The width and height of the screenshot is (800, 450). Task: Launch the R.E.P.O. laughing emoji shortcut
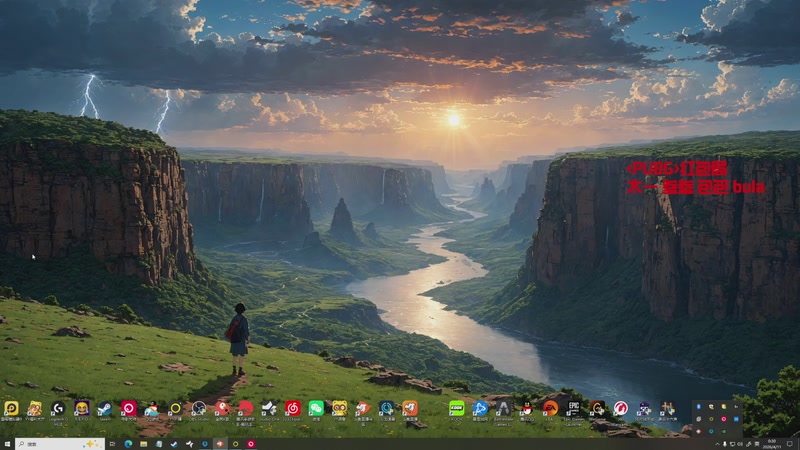click(82, 408)
